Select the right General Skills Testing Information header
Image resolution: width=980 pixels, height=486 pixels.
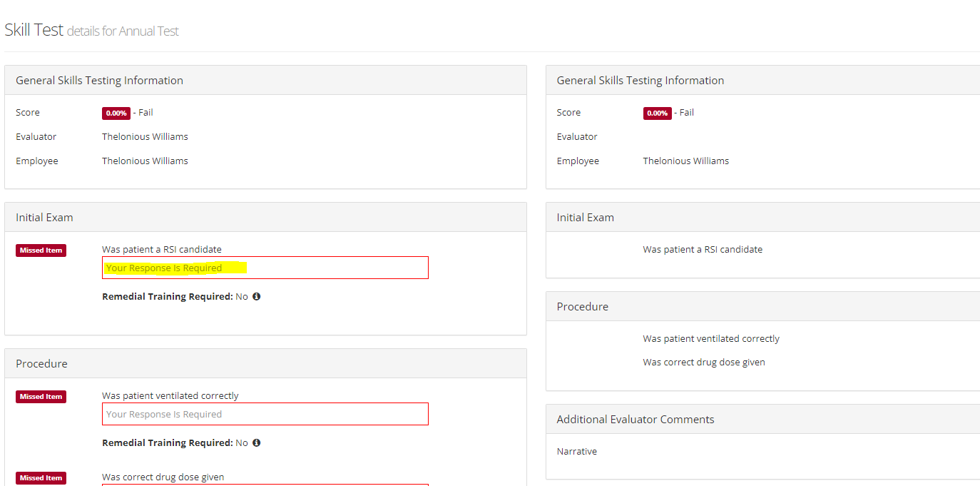point(640,81)
